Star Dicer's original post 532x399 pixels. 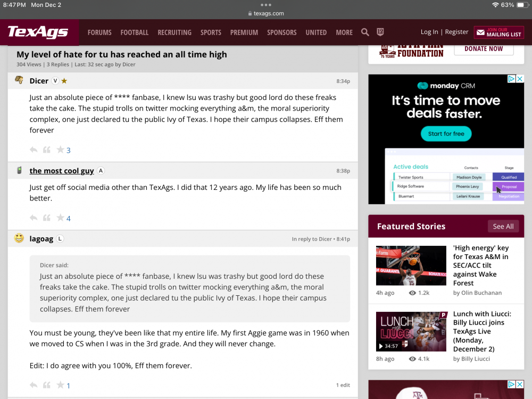[60, 150]
